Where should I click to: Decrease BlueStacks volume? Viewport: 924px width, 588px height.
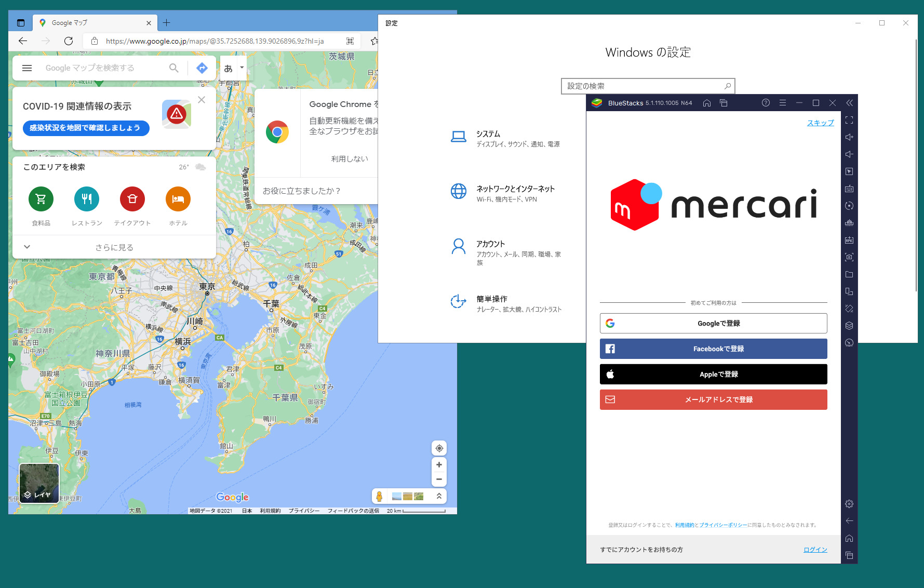point(849,154)
